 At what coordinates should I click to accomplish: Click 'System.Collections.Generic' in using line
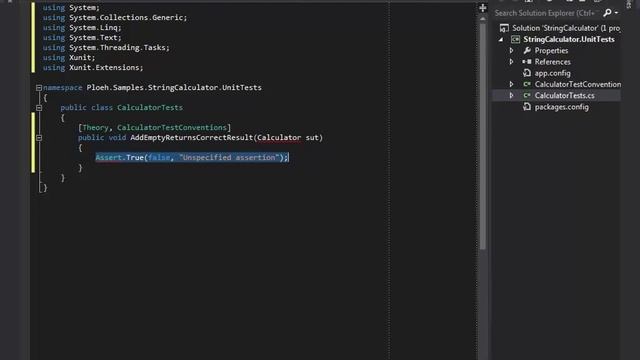pos(126,18)
